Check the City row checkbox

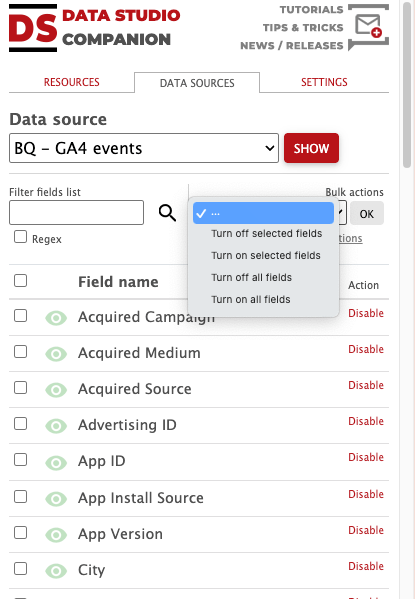pos(21,568)
